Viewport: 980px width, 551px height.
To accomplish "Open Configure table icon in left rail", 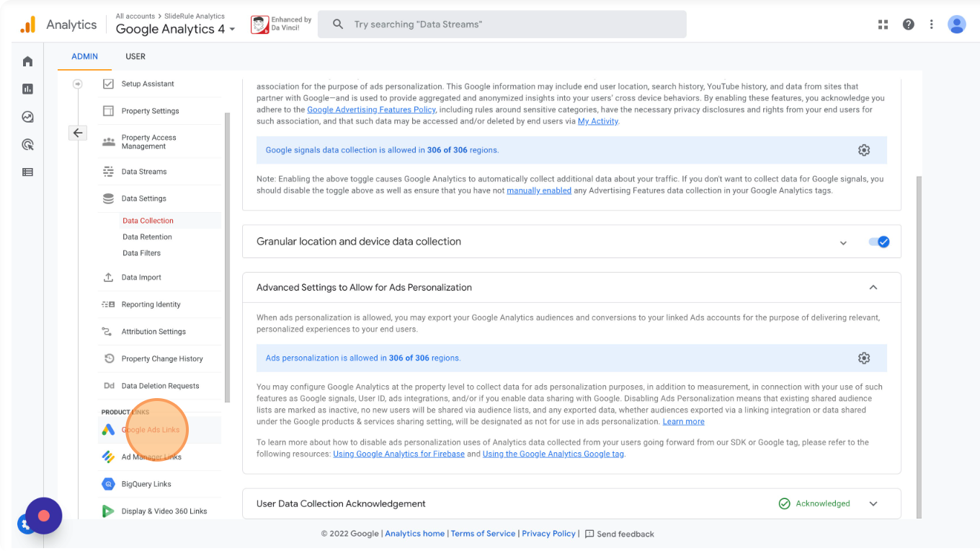I will pos(27,172).
